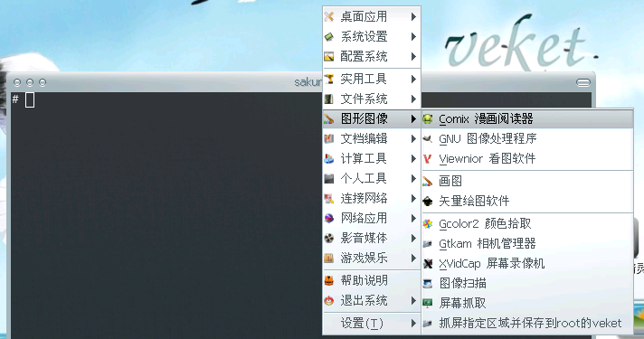The width and height of the screenshot is (644, 339).
Task: Click inside the sakura terminal prompt area
Action: tap(165, 213)
